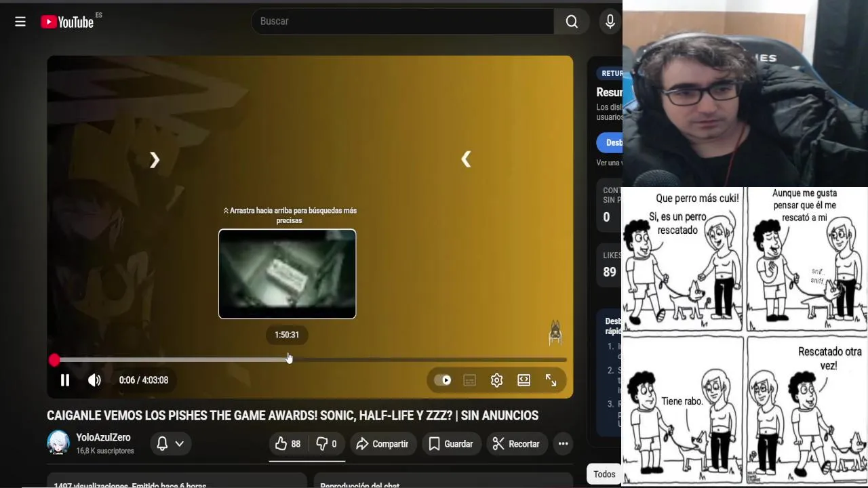Click the magnifier search button
868x488 pixels.
point(572,22)
